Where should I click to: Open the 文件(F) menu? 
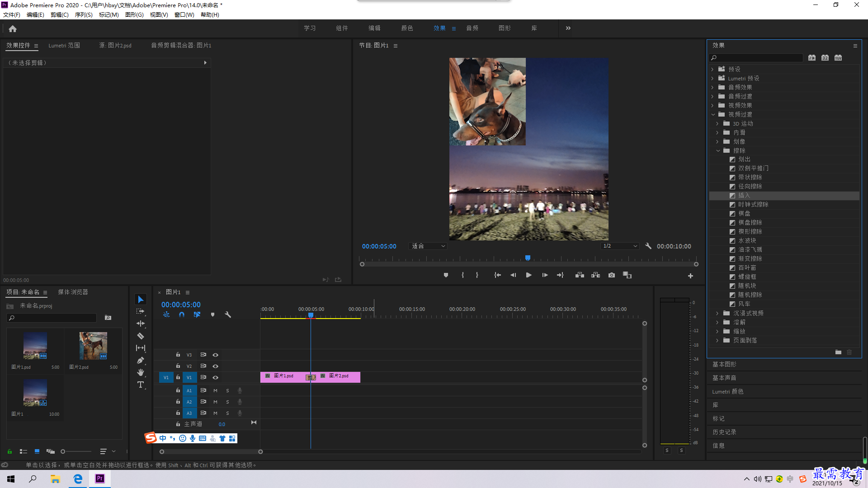point(12,14)
